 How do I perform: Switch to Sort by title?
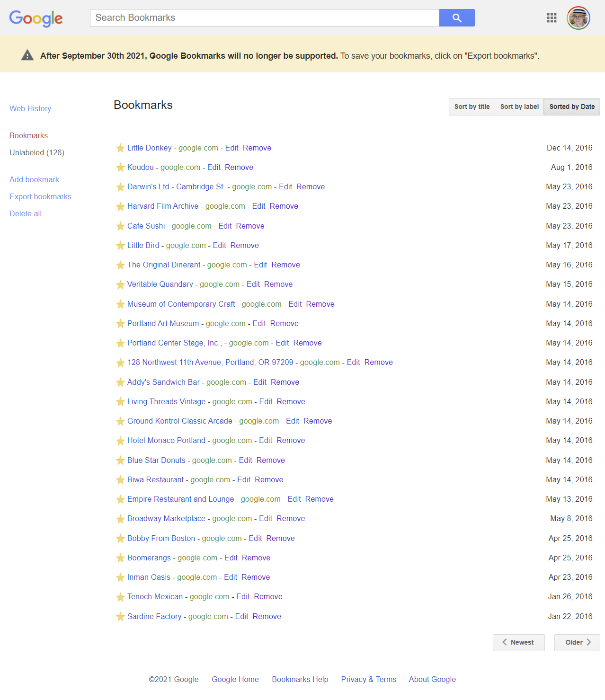point(471,106)
